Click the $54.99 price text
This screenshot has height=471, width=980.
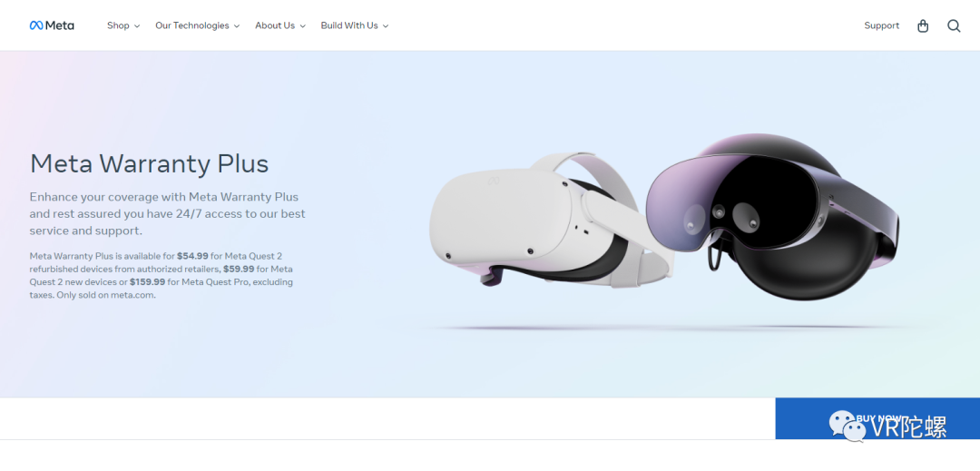click(193, 256)
